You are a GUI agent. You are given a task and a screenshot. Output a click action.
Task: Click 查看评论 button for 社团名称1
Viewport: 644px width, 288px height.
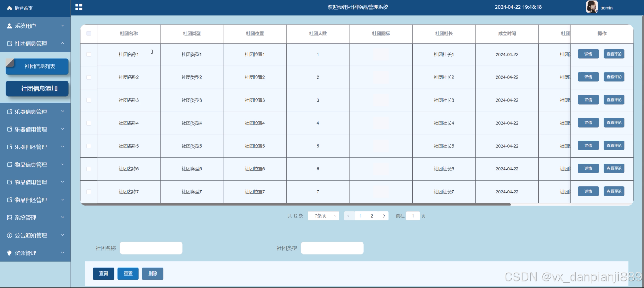coord(614,54)
